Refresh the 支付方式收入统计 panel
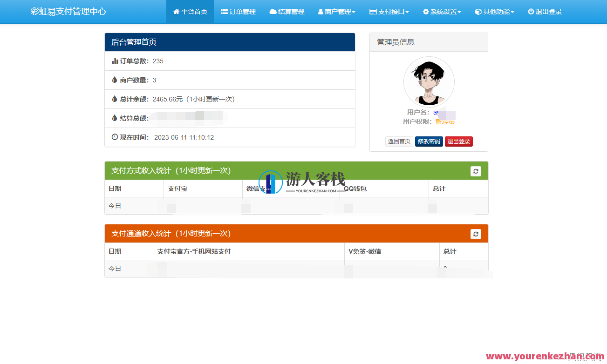Image resolution: width=607 pixels, height=364 pixels. 476,171
